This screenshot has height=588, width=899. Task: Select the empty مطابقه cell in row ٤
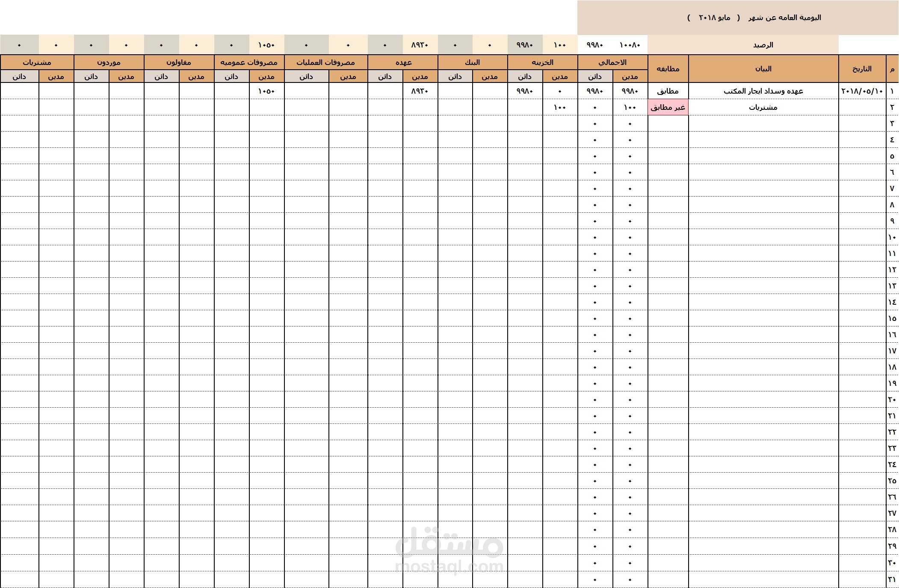coord(668,140)
